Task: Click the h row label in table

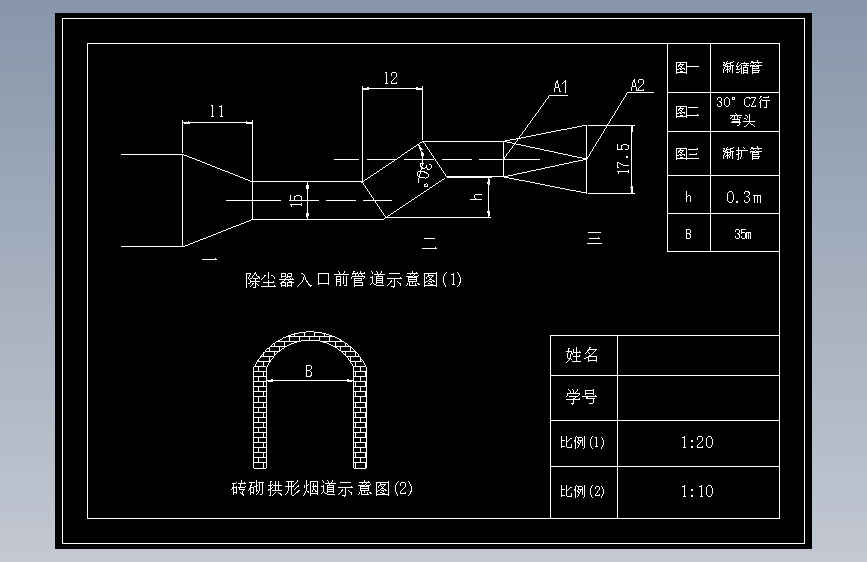Action: coord(688,195)
